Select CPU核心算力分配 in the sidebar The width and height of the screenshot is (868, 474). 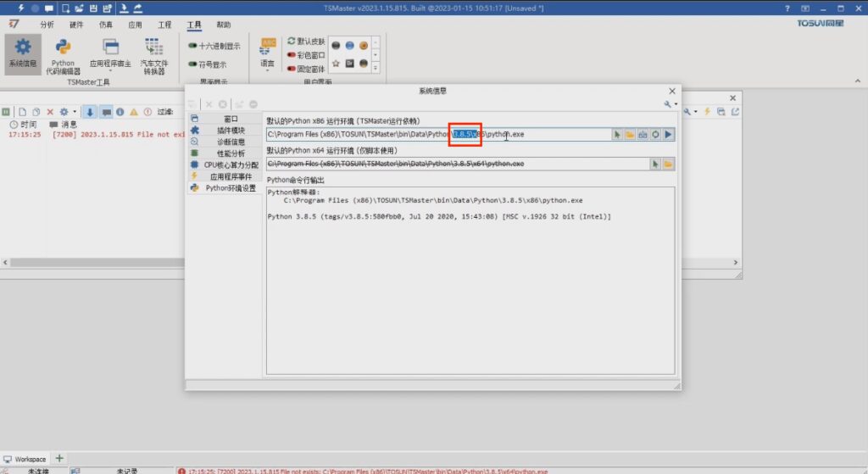[231, 165]
